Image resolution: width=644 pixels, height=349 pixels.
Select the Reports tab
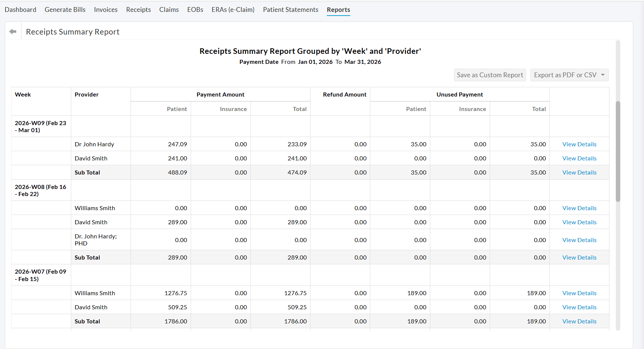[x=338, y=9]
